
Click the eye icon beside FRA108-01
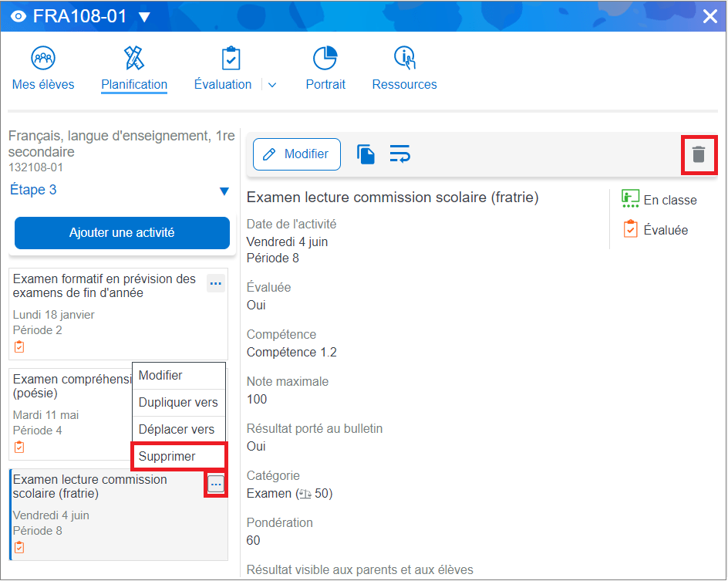(x=19, y=17)
